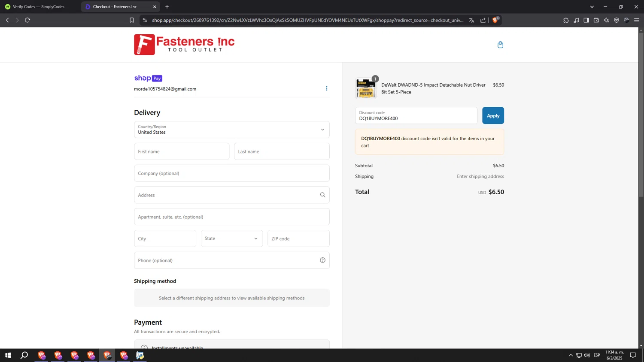This screenshot has width=644, height=362.
Task: Open the Leo AI sparkle icon
Action: coord(606,20)
